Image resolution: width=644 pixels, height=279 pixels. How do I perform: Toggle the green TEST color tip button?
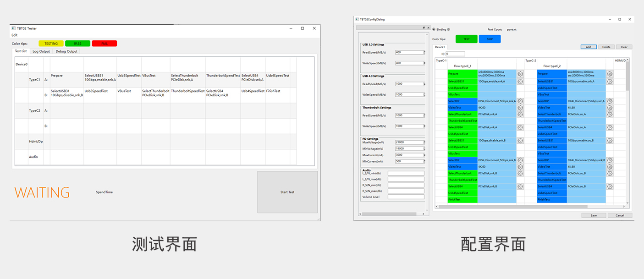pyautogui.click(x=466, y=39)
